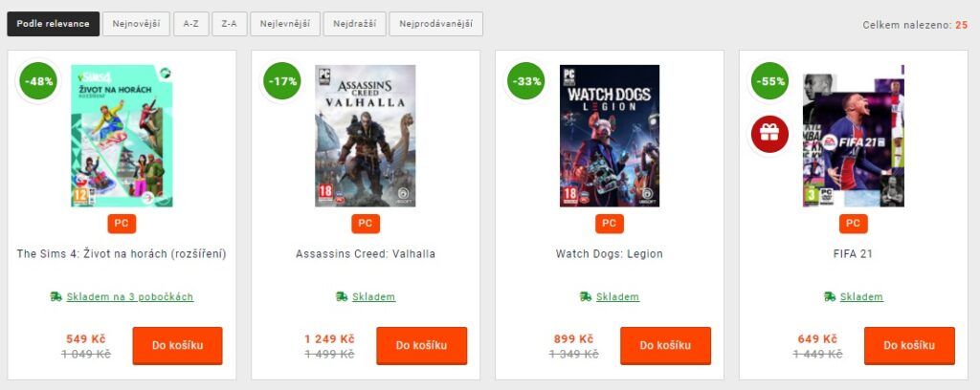This screenshot has height=390, width=980.
Task: Open the Watch Dogs Legion cover image
Action: [x=610, y=136]
